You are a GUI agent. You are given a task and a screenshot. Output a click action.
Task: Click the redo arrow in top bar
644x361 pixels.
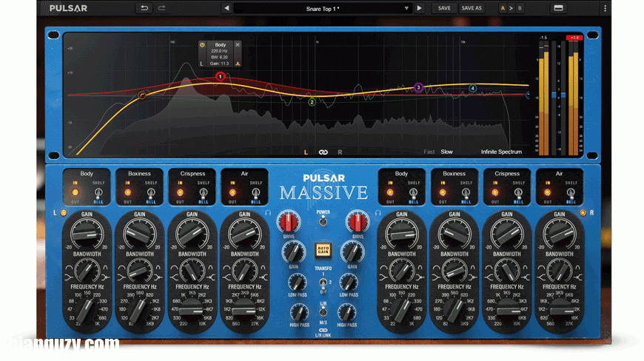[x=162, y=8]
